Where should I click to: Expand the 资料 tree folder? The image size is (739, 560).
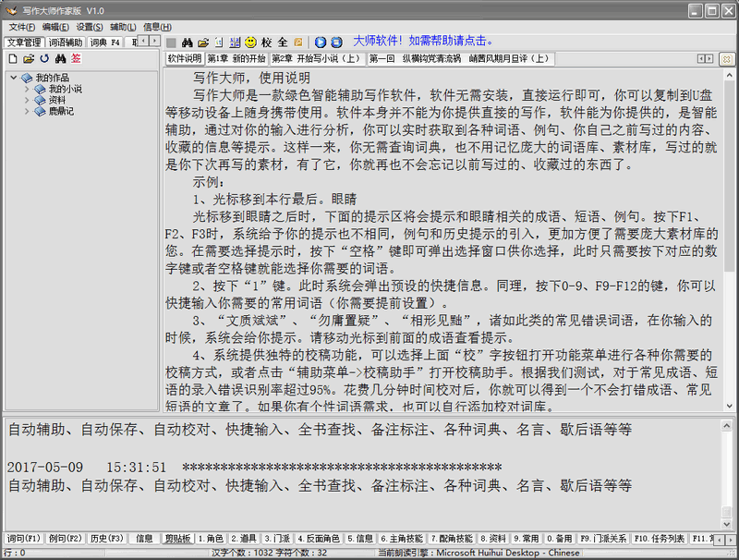click(x=27, y=100)
